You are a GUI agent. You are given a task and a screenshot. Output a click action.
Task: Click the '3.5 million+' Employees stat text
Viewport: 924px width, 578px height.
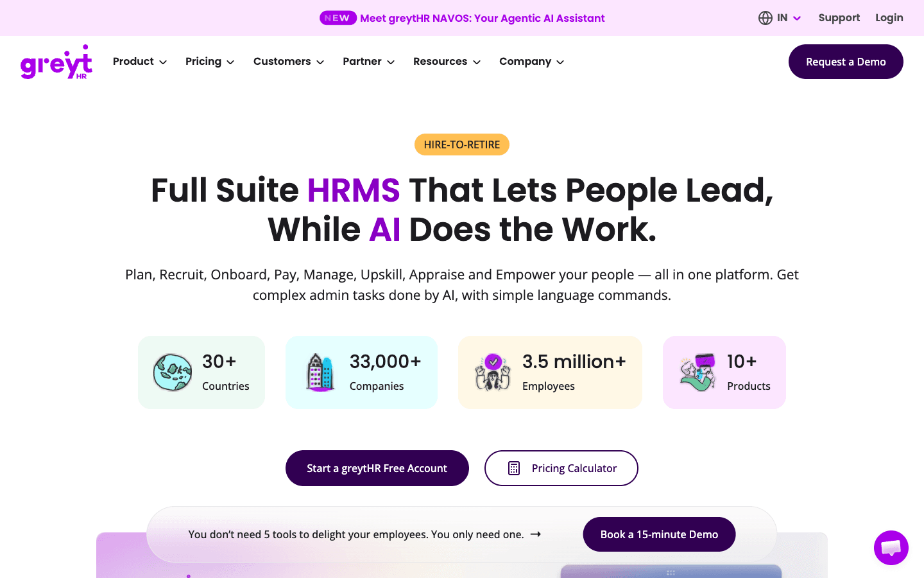coord(574,362)
